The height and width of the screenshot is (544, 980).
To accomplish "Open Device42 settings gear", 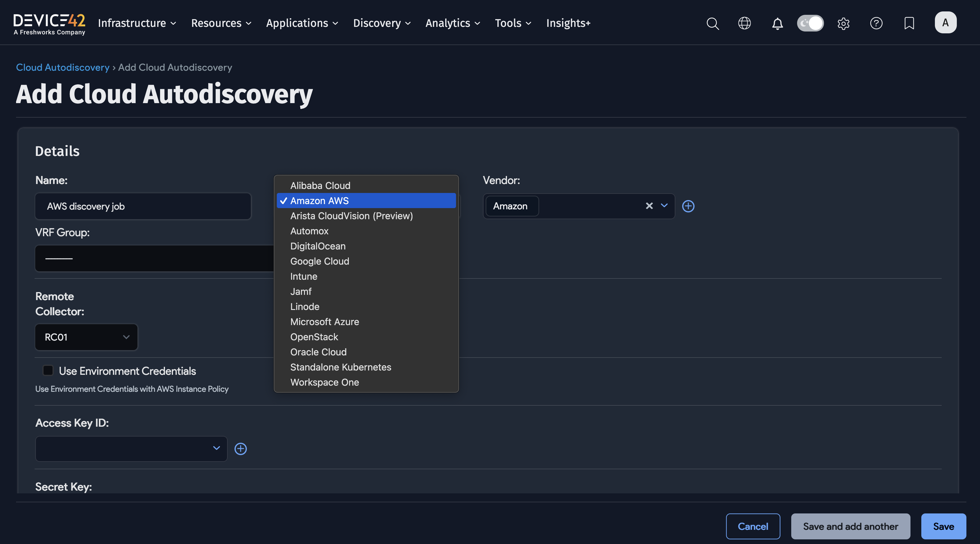I will [843, 23].
